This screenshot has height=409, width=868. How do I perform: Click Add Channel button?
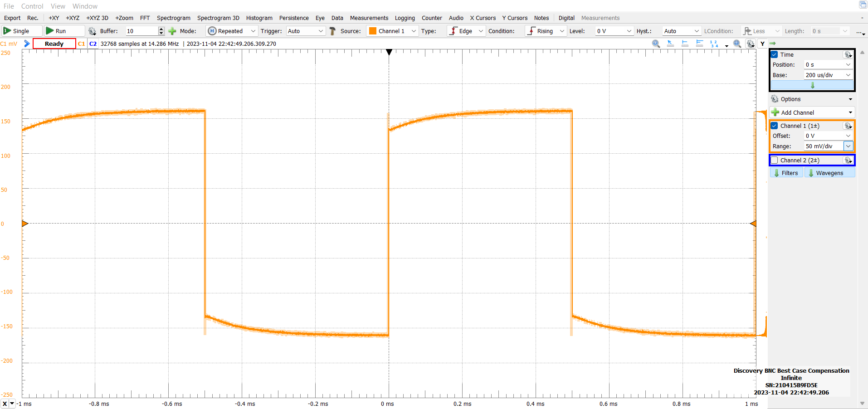(x=812, y=112)
